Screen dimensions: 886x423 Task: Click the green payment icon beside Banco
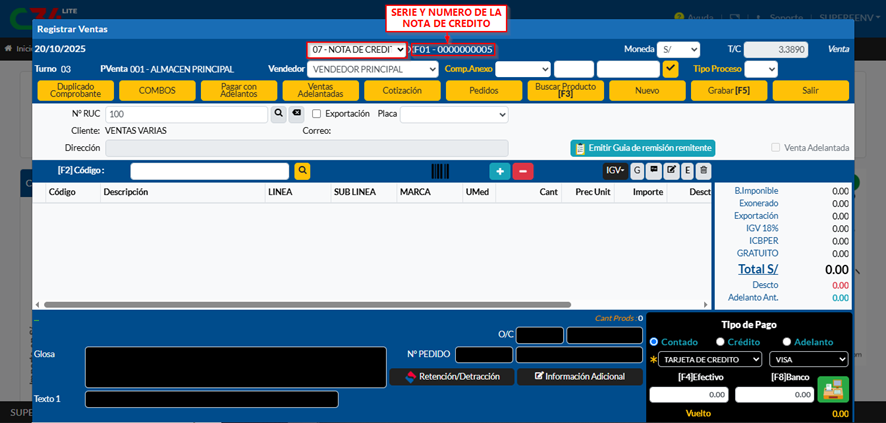tap(832, 389)
